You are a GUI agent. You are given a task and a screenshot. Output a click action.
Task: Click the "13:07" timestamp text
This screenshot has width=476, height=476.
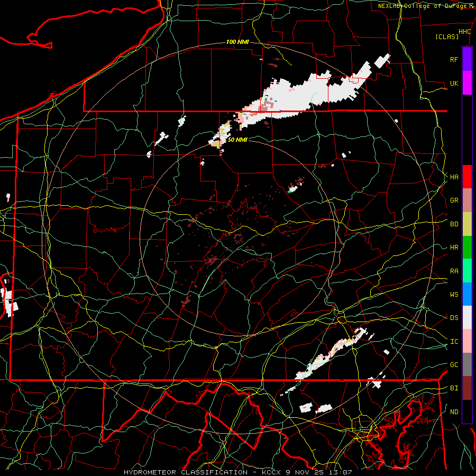(x=340, y=472)
